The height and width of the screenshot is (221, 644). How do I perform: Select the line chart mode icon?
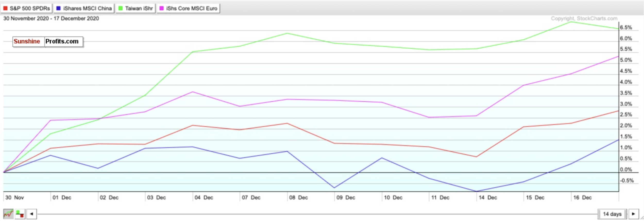pos(8,214)
